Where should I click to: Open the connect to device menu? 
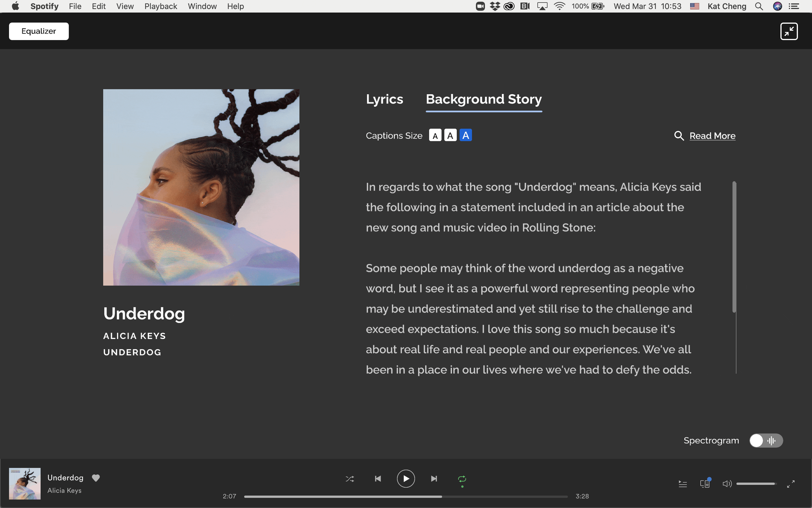coord(705,483)
